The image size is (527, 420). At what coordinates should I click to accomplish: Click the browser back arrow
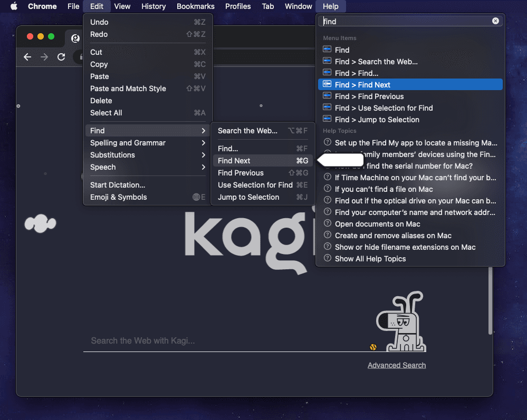click(x=27, y=57)
